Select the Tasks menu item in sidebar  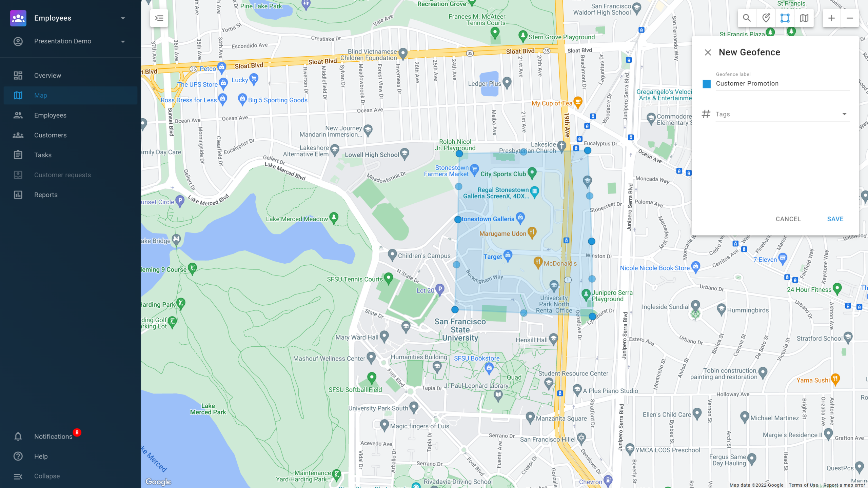tap(42, 155)
